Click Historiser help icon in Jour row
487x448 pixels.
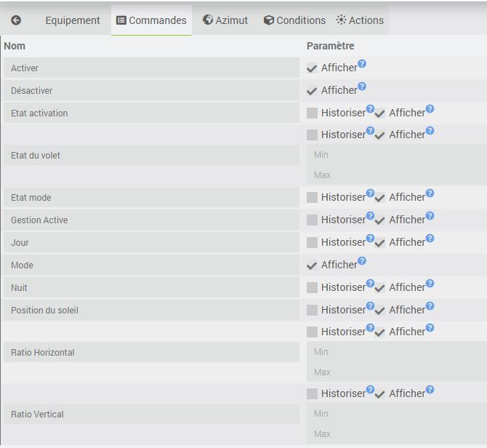click(x=370, y=239)
